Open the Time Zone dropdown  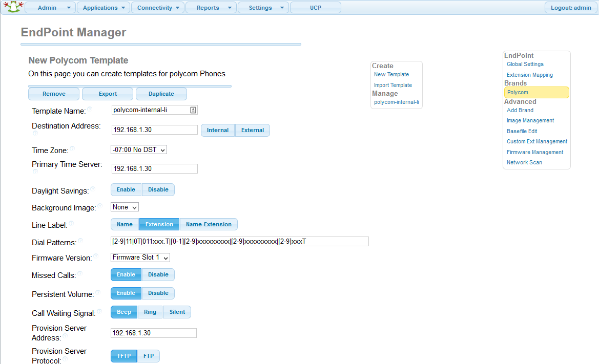(139, 149)
